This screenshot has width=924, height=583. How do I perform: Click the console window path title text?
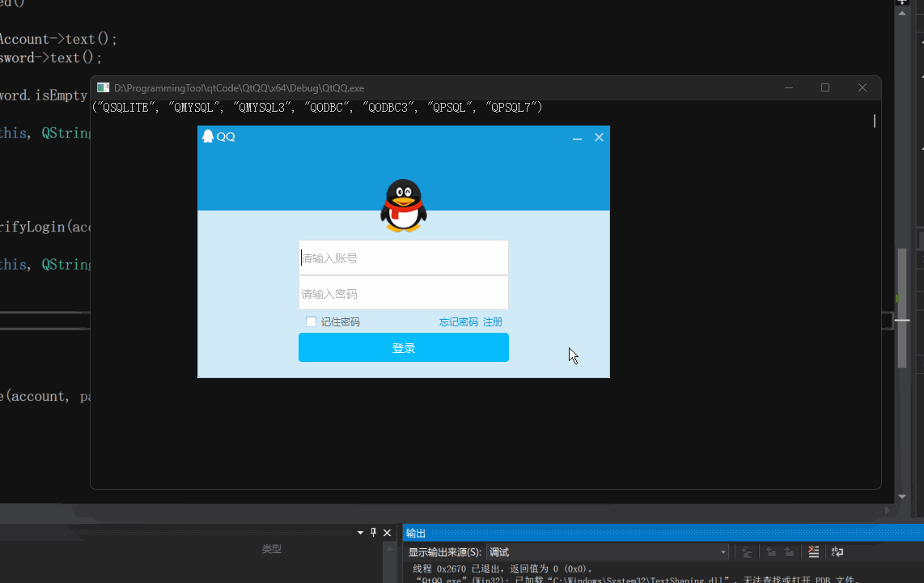[x=239, y=87]
